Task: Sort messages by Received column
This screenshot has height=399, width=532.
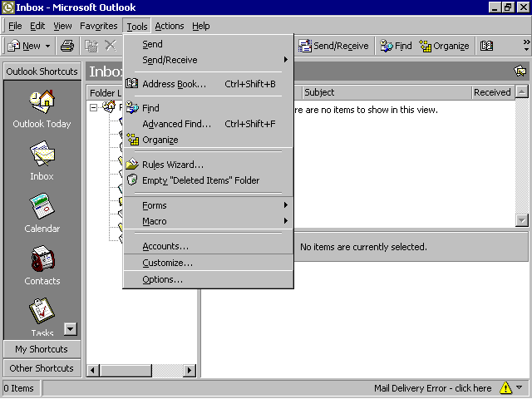Action: pos(493,92)
